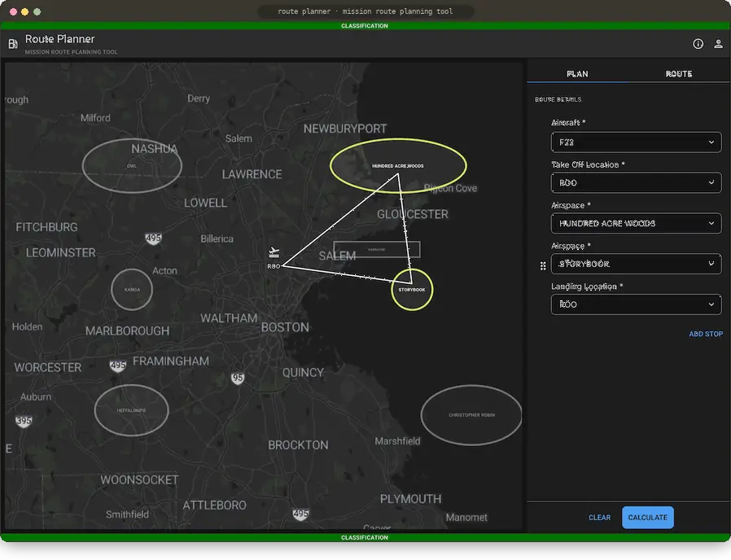Select the KANGA airspace circle on map
This screenshot has height=560, width=731.
(132, 290)
